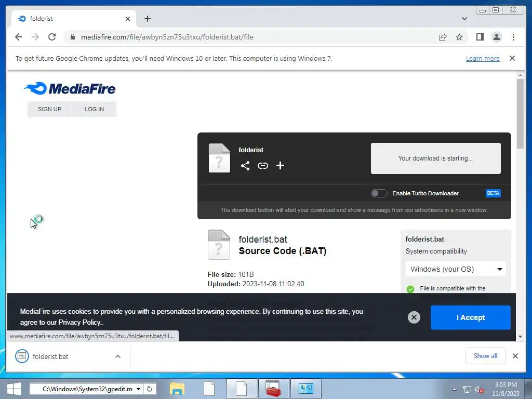Image resolution: width=532 pixels, height=399 pixels.
Task: Open the downloaded folderist.bat item
Action: click(50, 356)
